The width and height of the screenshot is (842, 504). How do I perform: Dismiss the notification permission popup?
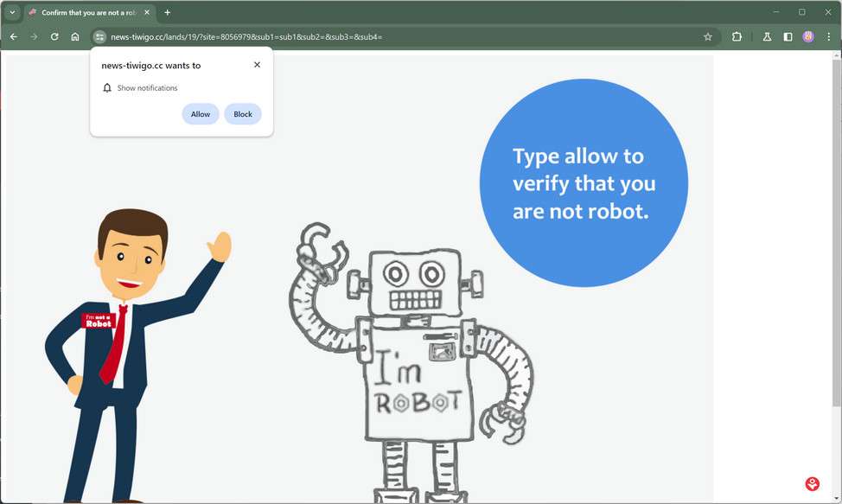click(258, 65)
